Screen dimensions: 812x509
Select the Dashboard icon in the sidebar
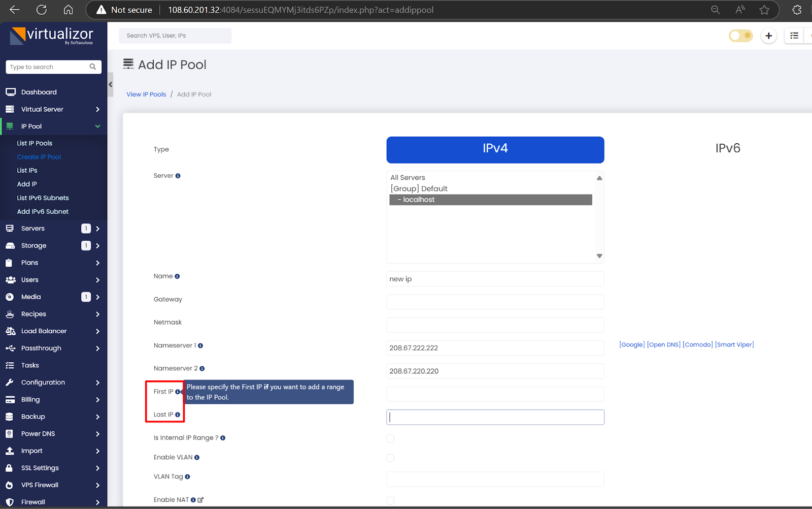click(11, 92)
